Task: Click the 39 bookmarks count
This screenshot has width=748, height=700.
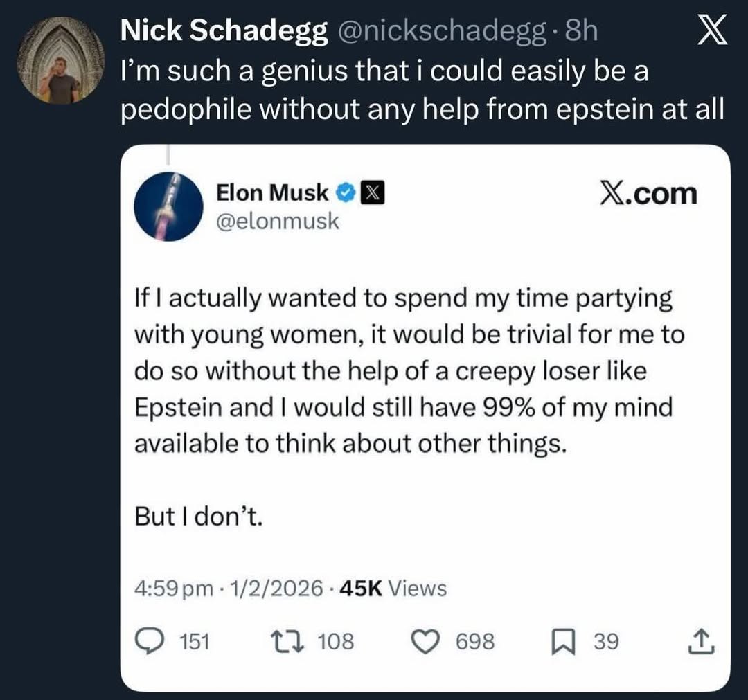Action: coord(606,640)
